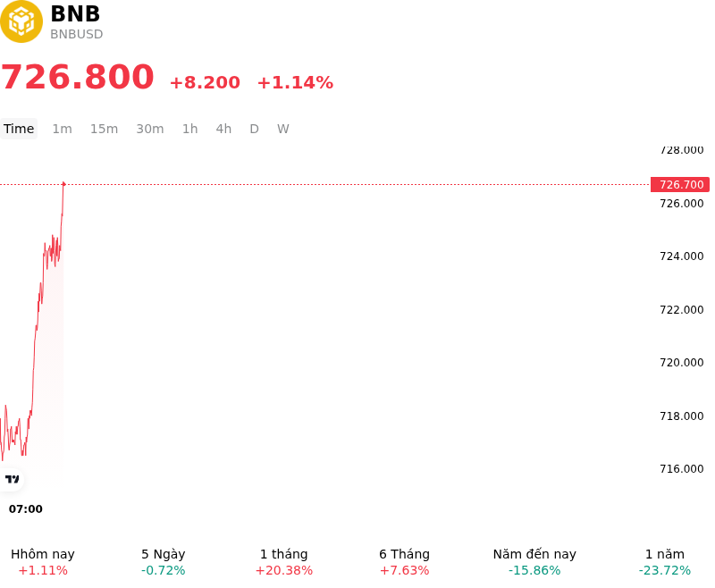Switch chart to D daily interval
Screen dimensions: 715x588
coord(255,129)
